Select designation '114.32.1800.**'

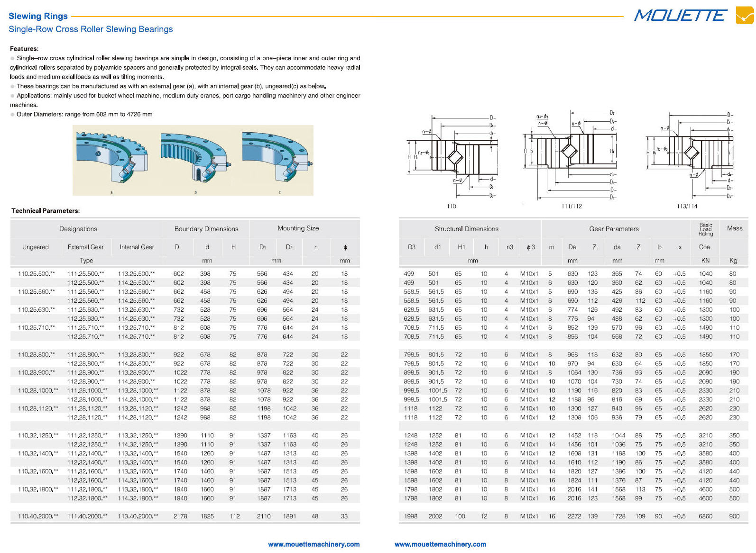[138, 499]
